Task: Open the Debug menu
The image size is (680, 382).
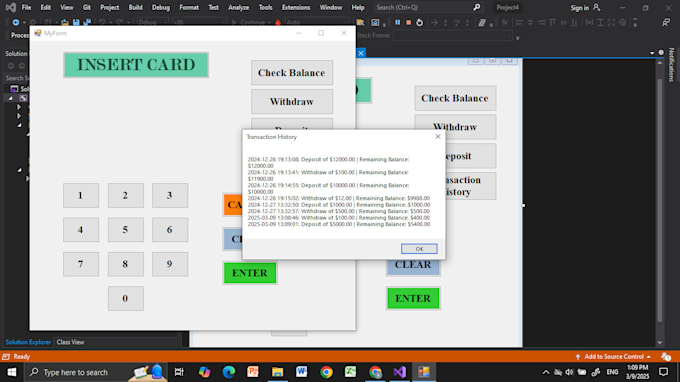Action: (x=161, y=7)
